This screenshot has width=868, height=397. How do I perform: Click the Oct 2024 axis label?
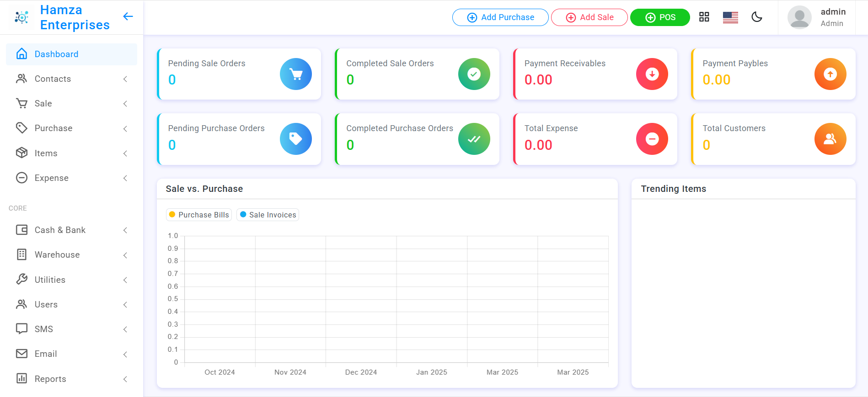pos(220,372)
